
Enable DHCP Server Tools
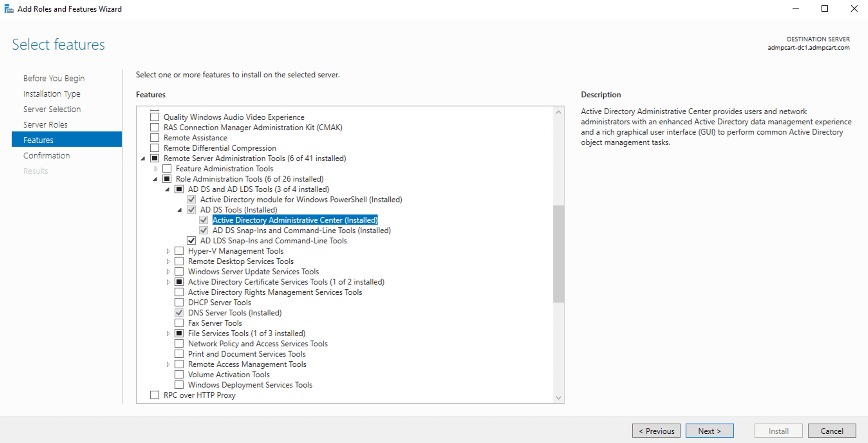[x=179, y=302]
